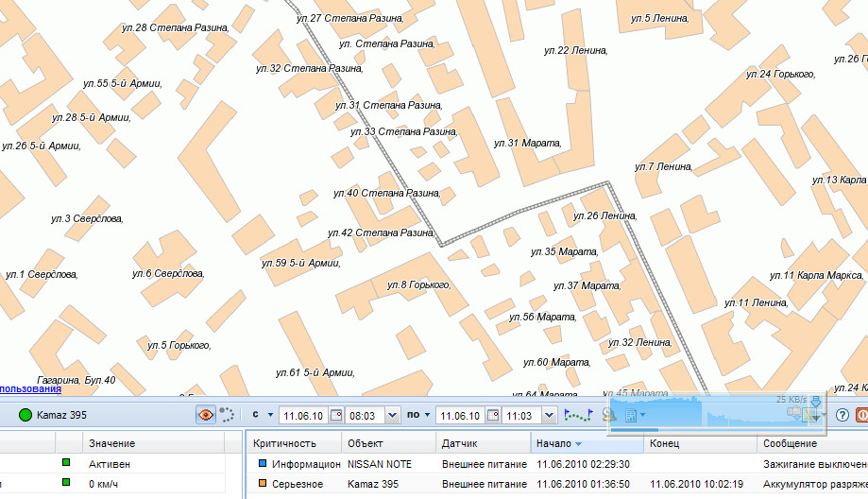Open the 'с' start period dropdown arrow

pos(270,415)
